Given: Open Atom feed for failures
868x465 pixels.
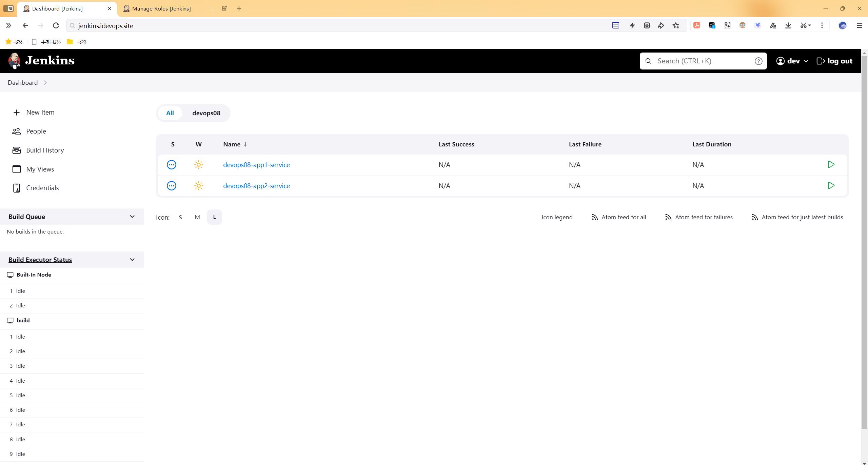Looking at the screenshot, I should tap(699, 217).
